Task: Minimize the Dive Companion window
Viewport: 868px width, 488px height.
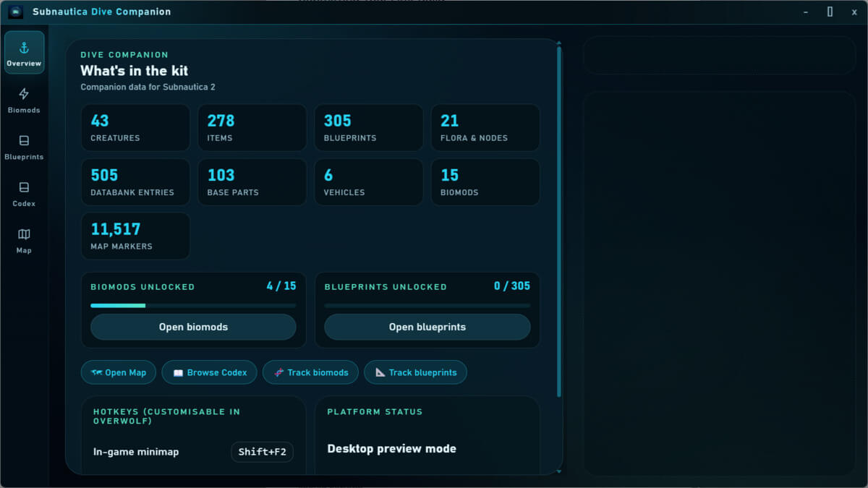Action: click(x=807, y=12)
